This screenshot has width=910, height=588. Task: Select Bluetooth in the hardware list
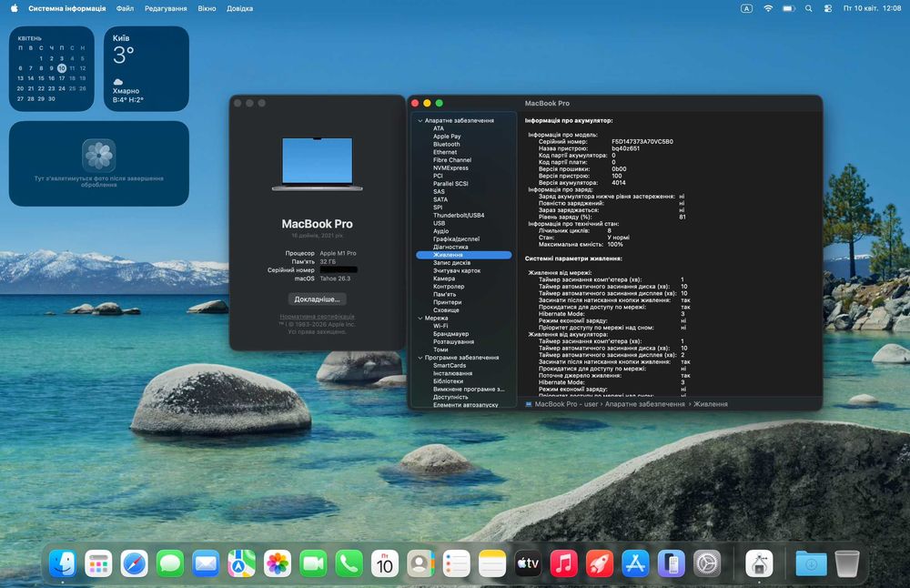(x=446, y=144)
